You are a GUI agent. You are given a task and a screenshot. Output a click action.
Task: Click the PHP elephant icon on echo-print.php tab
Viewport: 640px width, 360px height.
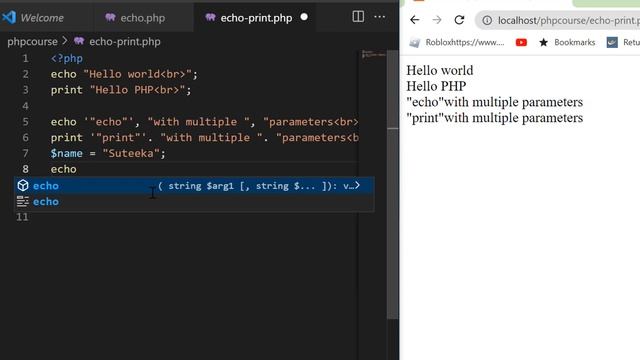[x=210, y=18]
